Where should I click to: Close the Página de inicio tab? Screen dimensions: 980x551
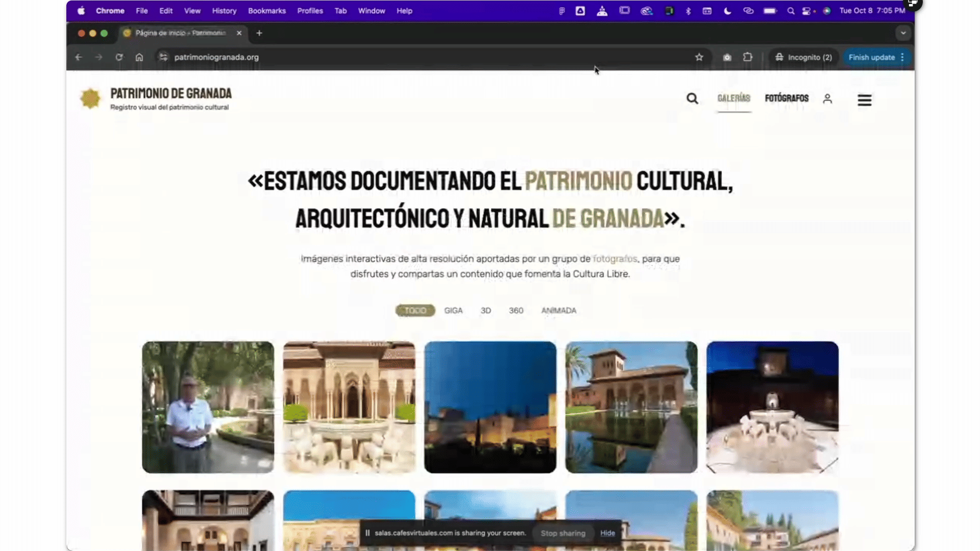click(239, 33)
